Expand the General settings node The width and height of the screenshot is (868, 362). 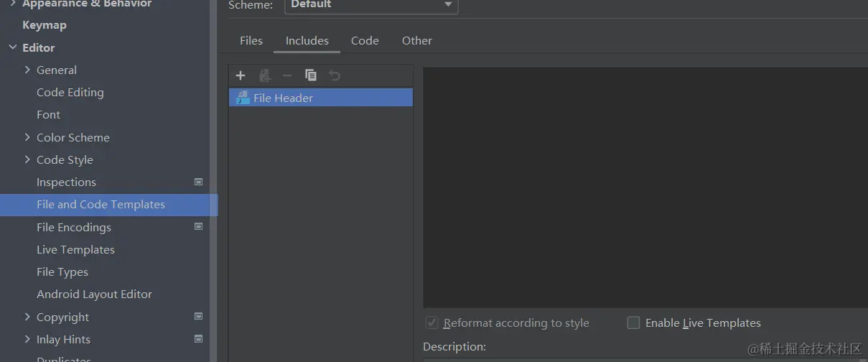coord(27,70)
